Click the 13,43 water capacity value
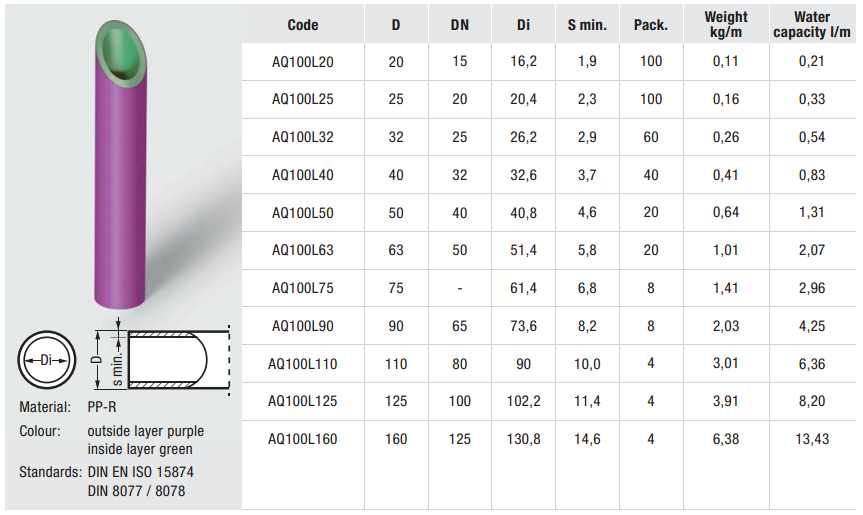This screenshot has height=515, width=863. [812, 438]
